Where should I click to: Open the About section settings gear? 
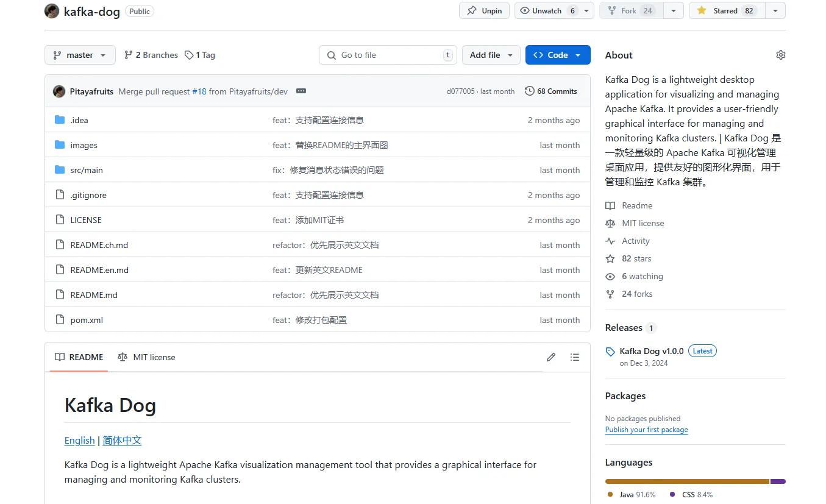click(781, 55)
